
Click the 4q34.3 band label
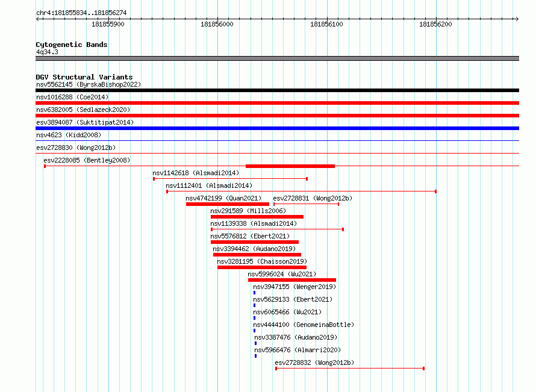point(47,52)
